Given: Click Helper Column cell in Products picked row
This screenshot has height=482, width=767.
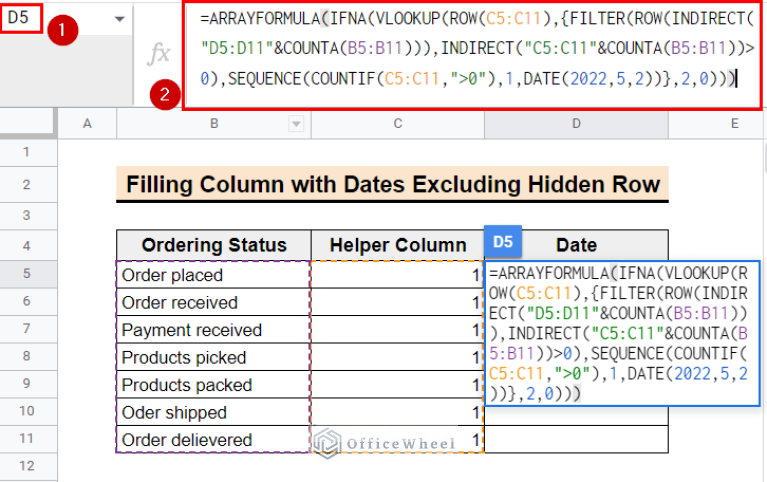Looking at the screenshot, I should click(398, 357).
